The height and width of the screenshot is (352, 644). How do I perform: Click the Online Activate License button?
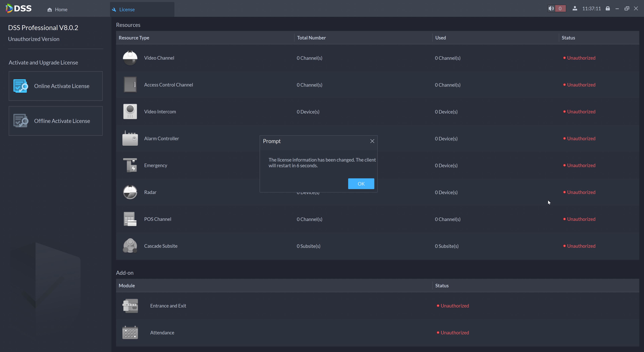(x=56, y=86)
